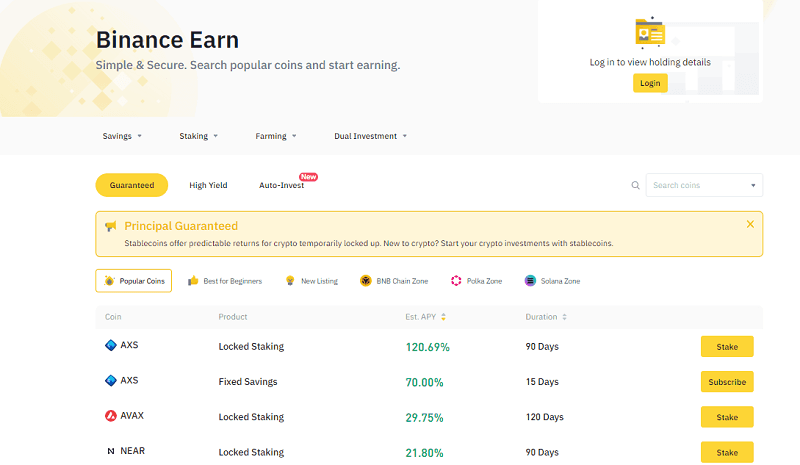Click Stake for NEAR Locked Staking
Image resolution: width=800 pixels, height=465 pixels.
click(727, 452)
